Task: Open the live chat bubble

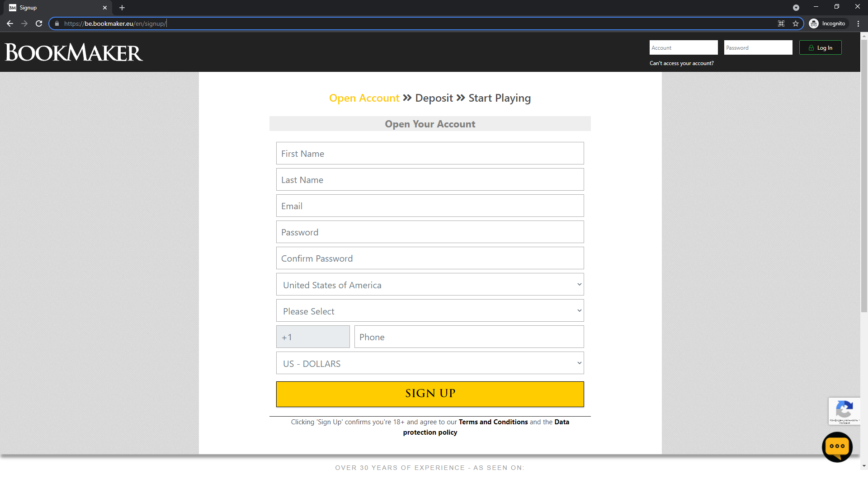Action: pos(837,447)
